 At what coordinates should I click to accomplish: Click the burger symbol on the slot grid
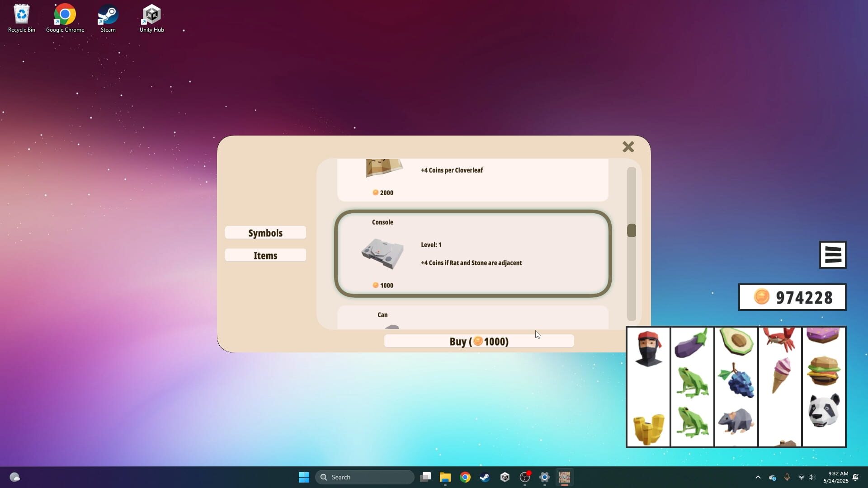(824, 371)
